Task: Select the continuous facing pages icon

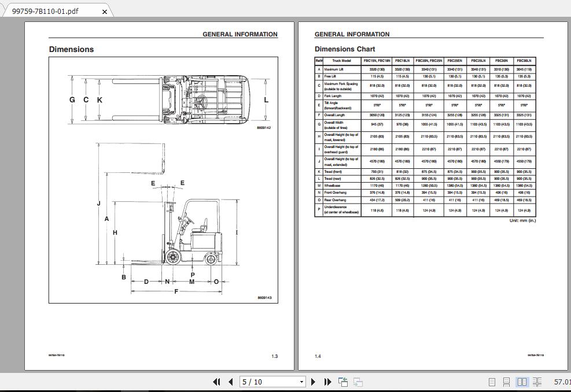Action: click(x=537, y=382)
